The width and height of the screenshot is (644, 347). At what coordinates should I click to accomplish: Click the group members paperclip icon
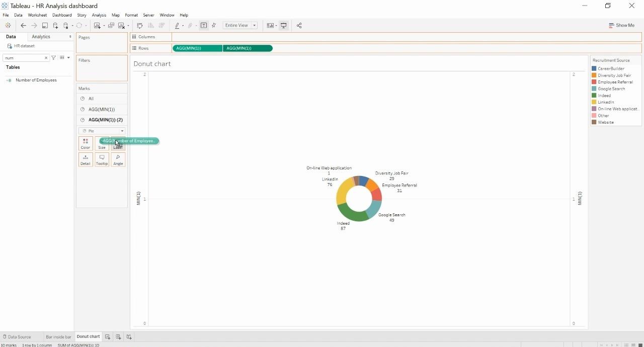point(190,26)
